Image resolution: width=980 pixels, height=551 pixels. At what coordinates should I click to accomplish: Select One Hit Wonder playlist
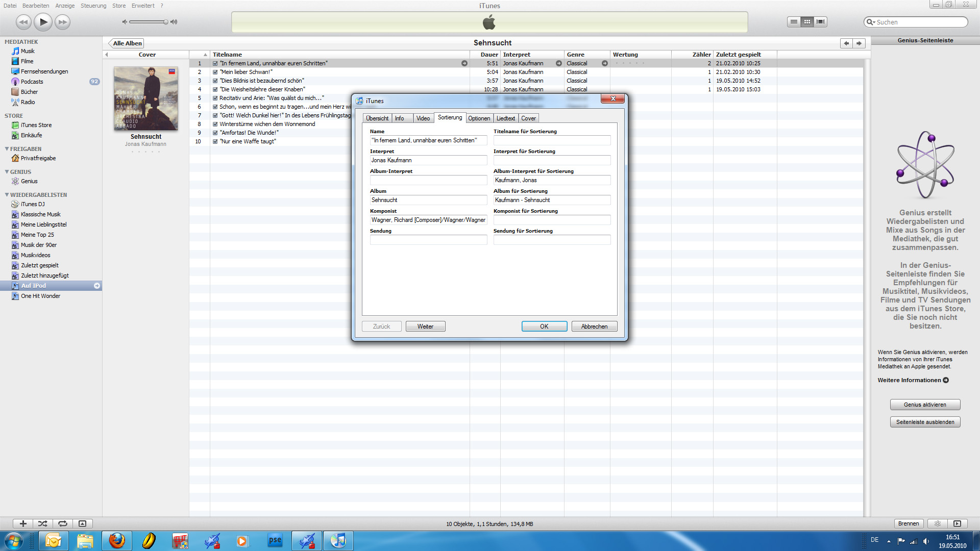pyautogui.click(x=40, y=296)
